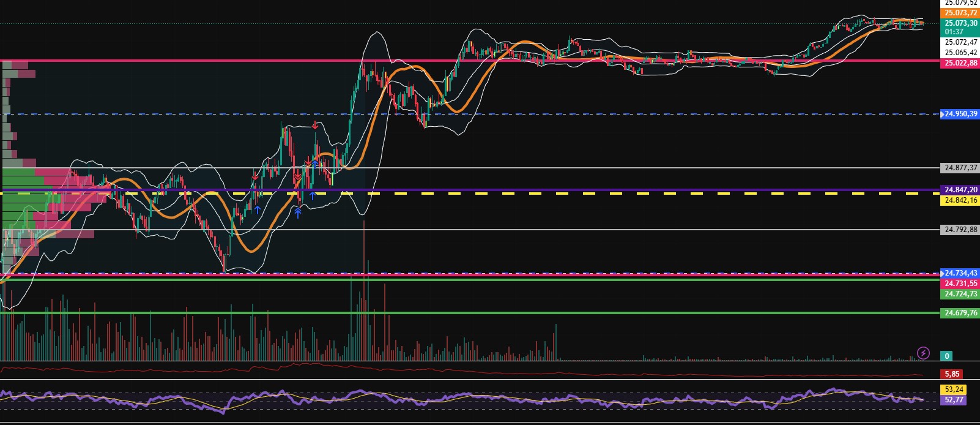Click white arrow marker on 24.734,43 label
Image resolution: width=980 pixels, height=425 pixels.
click(x=943, y=273)
